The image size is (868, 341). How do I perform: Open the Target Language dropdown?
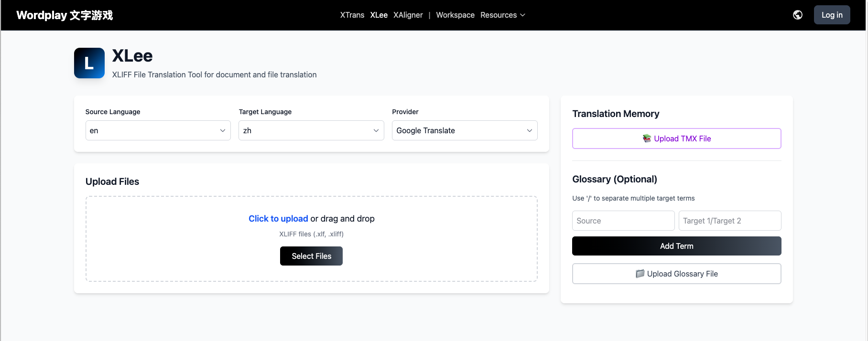click(x=311, y=130)
